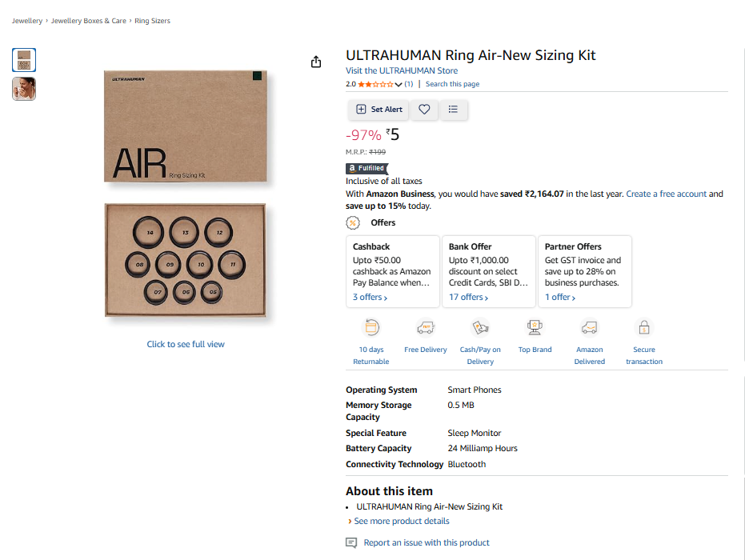The height and width of the screenshot is (560, 745).
Task: Click the Top Brand trophy icon
Action: tap(535, 327)
